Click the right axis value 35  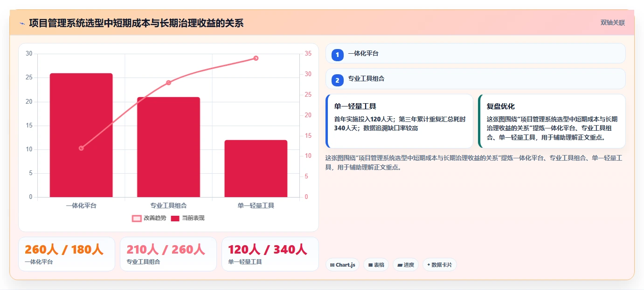tap(308, 54)
